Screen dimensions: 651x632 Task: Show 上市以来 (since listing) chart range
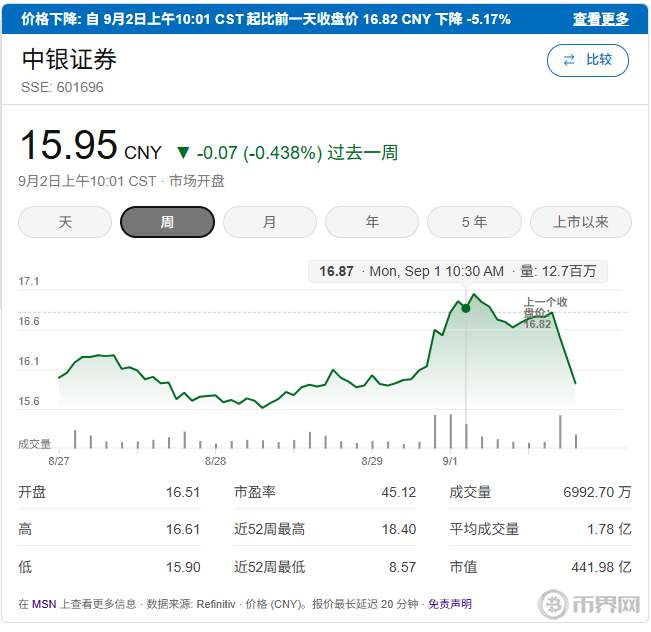581,222
